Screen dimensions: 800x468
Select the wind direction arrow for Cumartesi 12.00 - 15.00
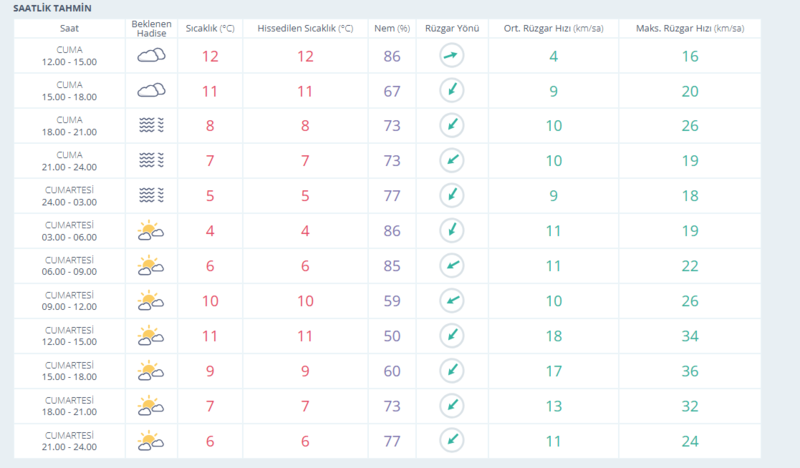(x=453, y=335)
